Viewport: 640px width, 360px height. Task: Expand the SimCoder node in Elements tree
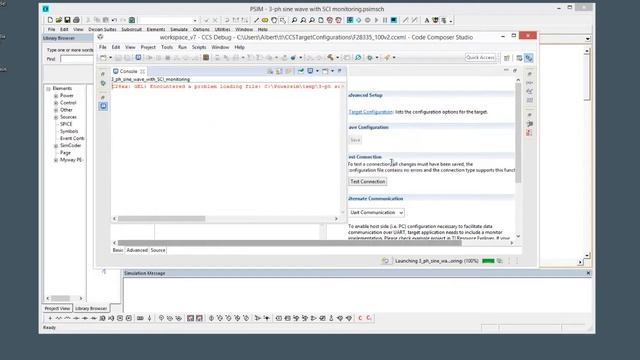(56, 146)
